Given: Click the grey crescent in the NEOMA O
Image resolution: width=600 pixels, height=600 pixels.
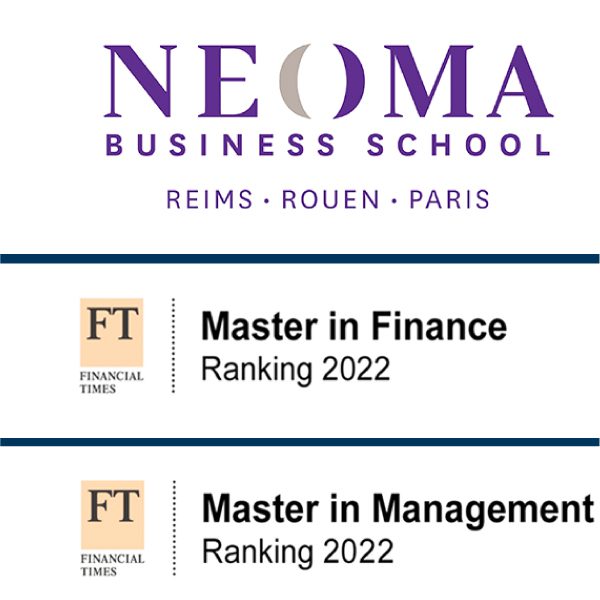Looking at the screenshot, I should pyautogui.click(x=294, y=81).
